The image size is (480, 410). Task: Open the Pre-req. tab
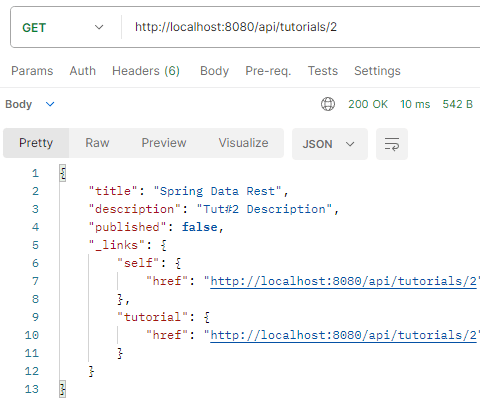[x=268, y=71]
